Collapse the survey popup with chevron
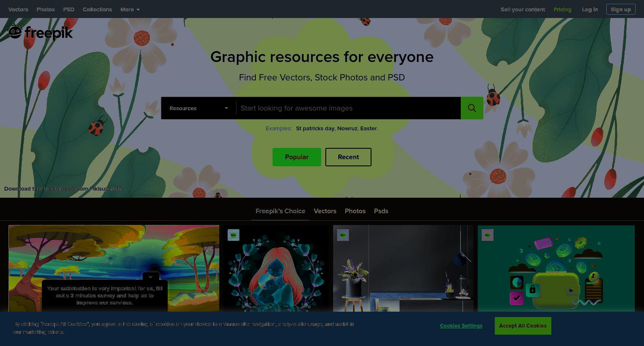 (151, 277)
